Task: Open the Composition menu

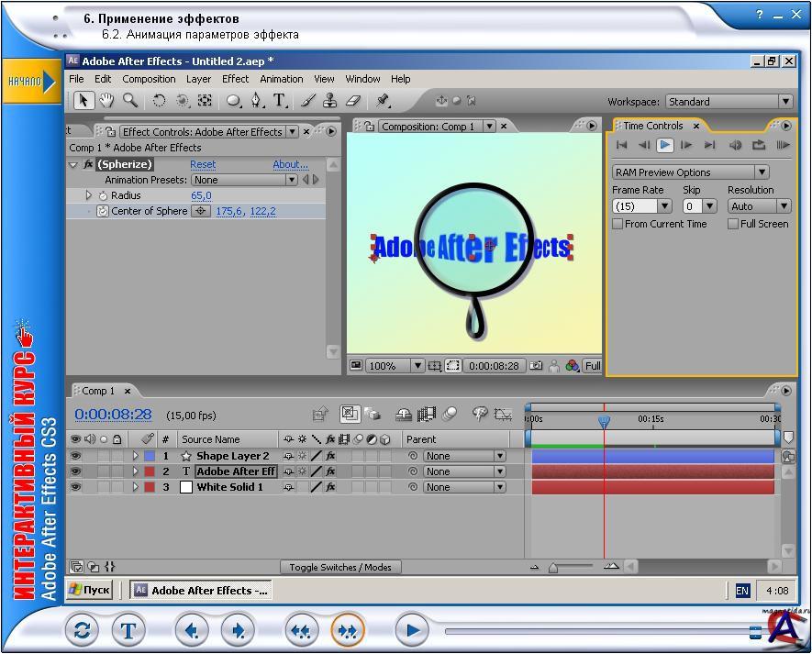Action: coord(149,79)
